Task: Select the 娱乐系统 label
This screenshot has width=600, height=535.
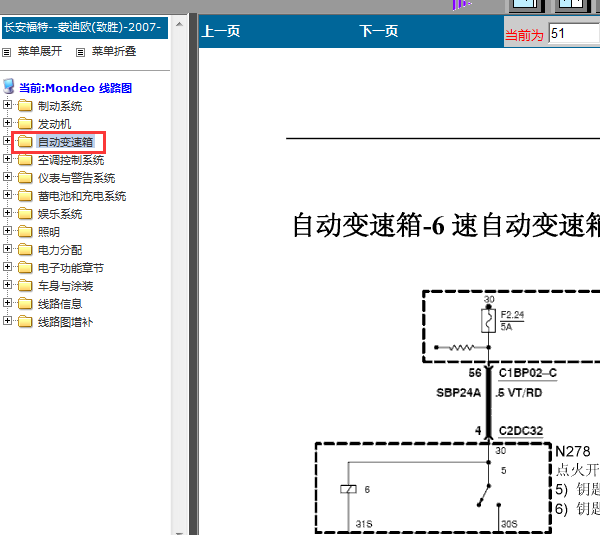Action: point(60,214)
